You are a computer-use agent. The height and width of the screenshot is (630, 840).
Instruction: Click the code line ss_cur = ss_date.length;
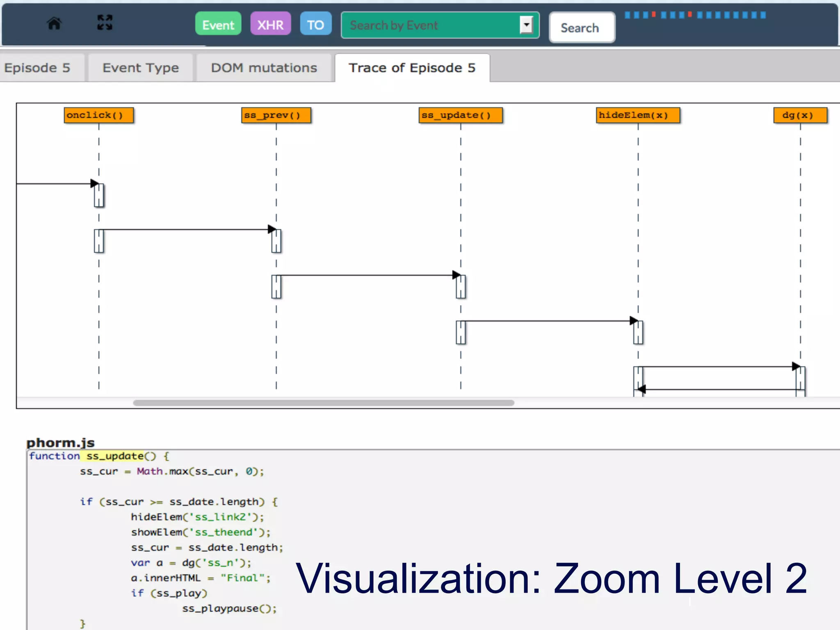207,548
